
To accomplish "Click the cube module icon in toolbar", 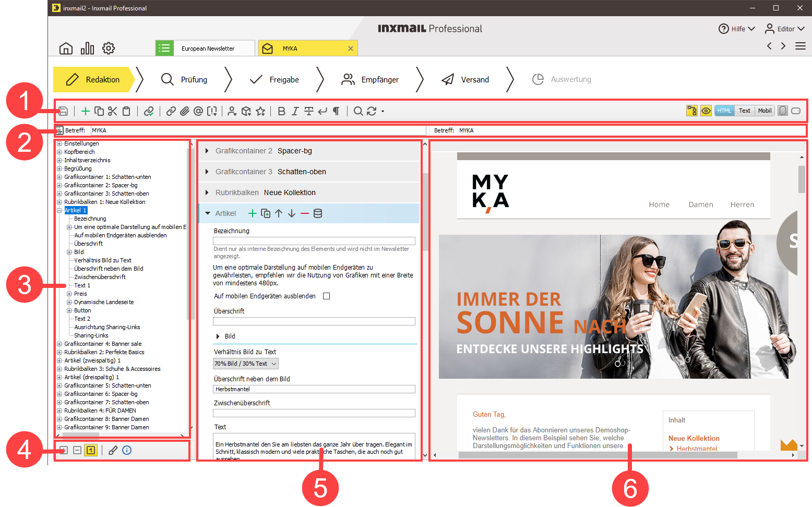I will [x=246, y=111].
